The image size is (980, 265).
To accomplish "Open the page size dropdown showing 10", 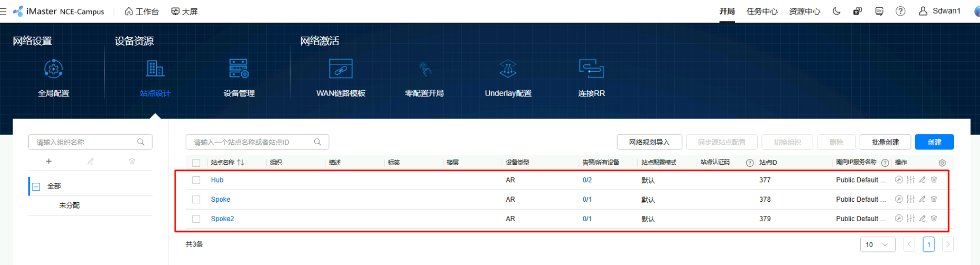I will [877, 244].
